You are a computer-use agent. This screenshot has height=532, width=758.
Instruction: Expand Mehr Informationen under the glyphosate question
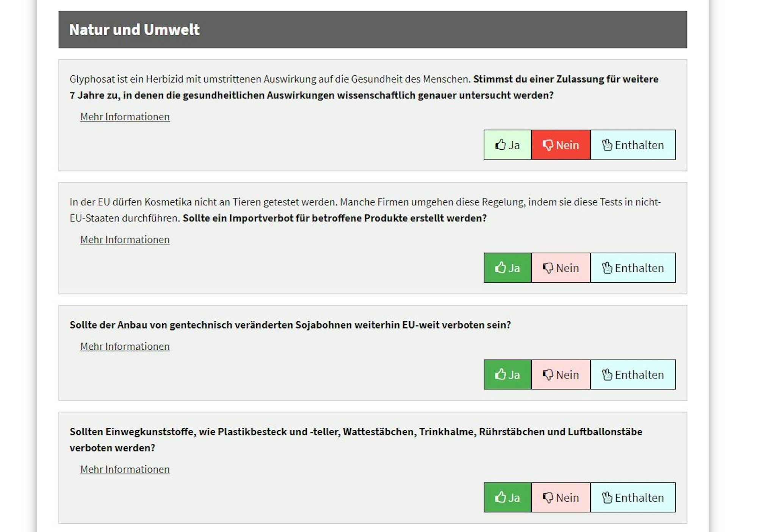[124, 117]
